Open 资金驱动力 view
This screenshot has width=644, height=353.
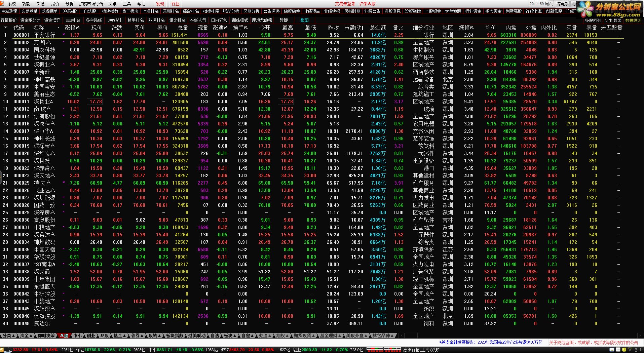30,20
